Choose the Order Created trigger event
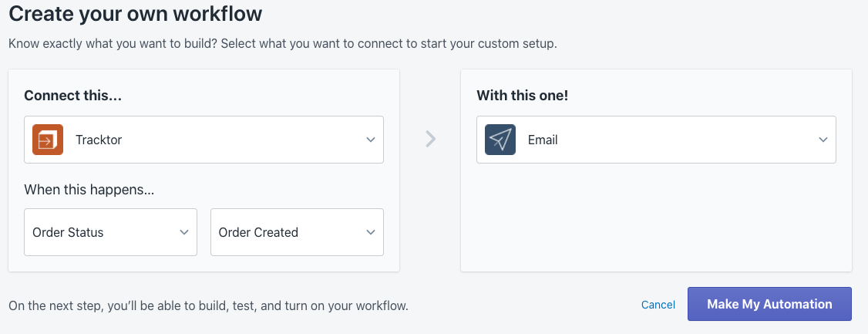The width and height of the screenshot is (868, 334). [297, 232]
